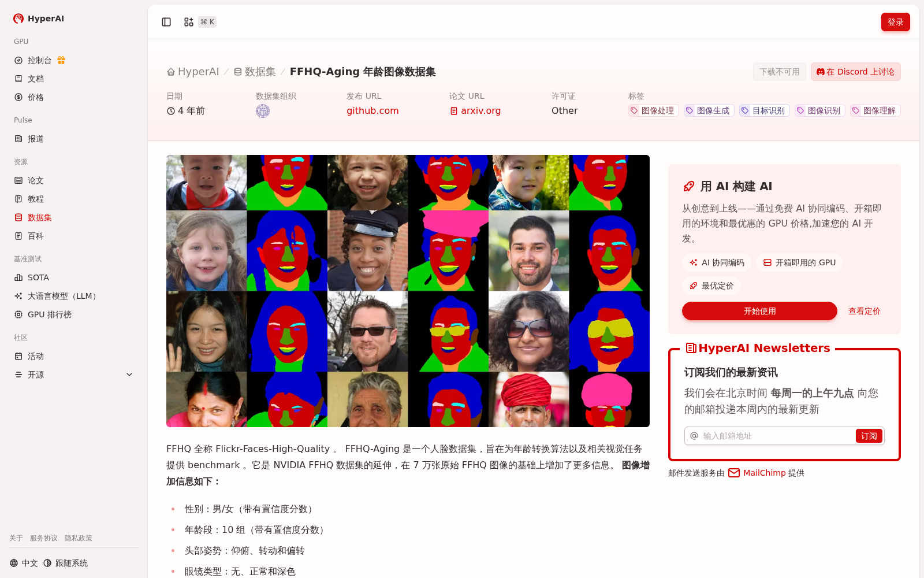Click the 登录 button
The width and height of the screenshot is (924, 578).
point(895,22)
